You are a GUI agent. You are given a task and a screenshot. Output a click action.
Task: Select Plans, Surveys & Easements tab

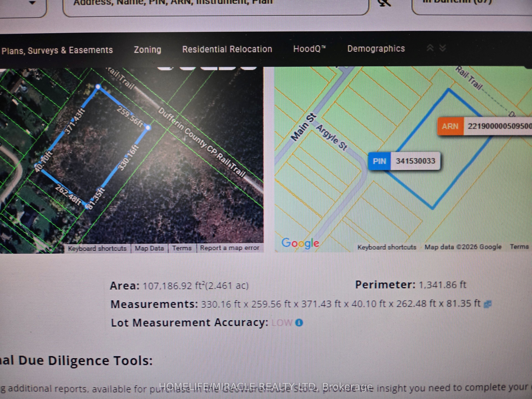[x=57, y=50]
